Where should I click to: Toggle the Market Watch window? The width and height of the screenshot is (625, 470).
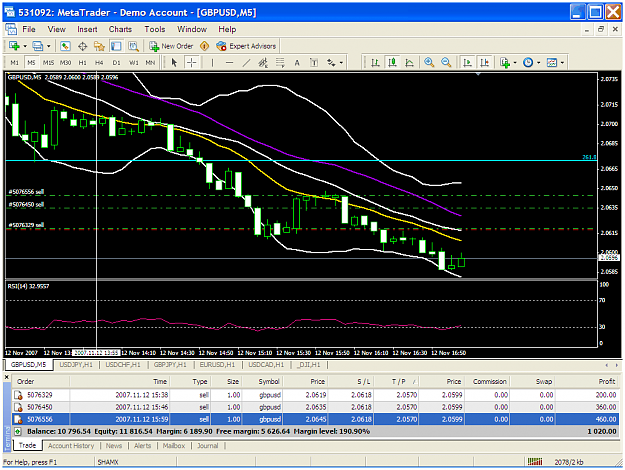pos(65,46)
